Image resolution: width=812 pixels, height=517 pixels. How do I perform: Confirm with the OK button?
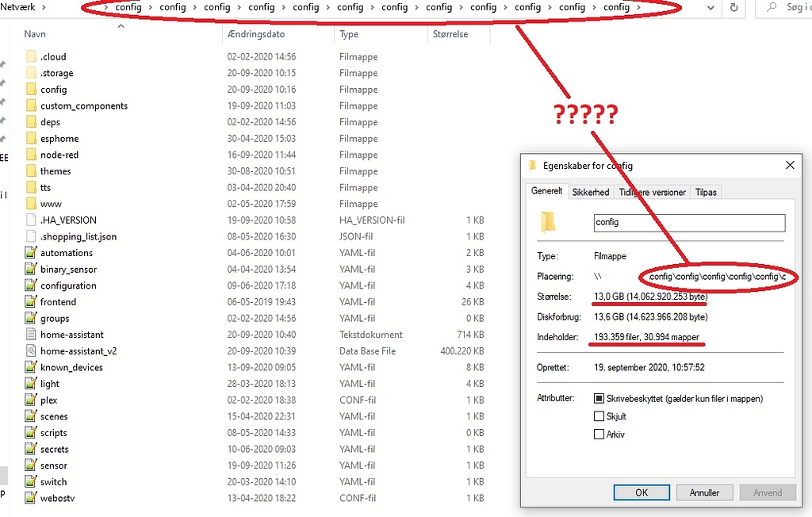tap(641, 492)
